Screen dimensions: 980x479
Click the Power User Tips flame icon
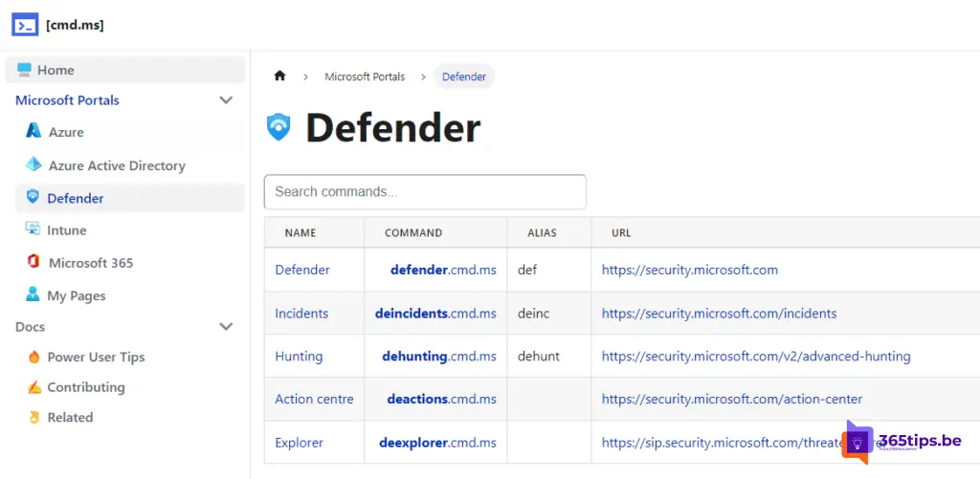(x=33, y=357)
